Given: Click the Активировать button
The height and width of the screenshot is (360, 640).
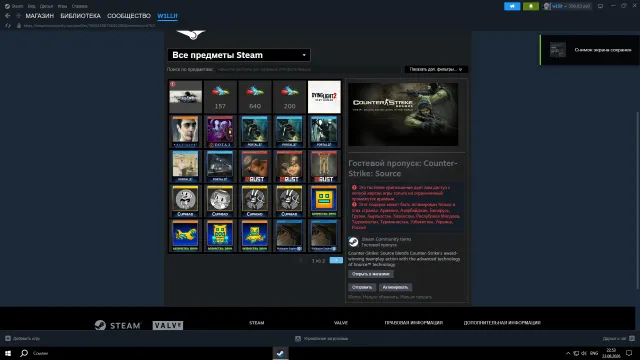Looking at the screenshot, I should pos(395,287).
